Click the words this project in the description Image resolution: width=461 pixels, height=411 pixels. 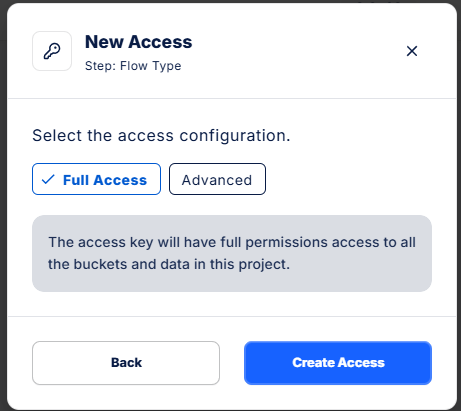coord(249,264)
